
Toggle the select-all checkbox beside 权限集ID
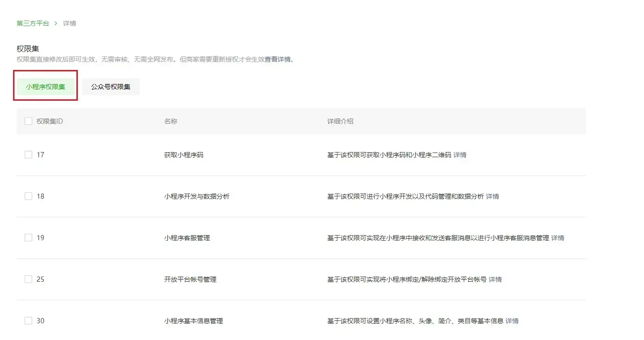click(x=28, y=121)
